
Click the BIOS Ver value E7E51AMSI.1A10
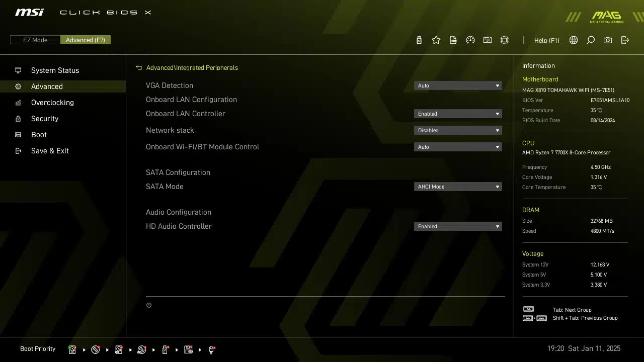(x=610, y=100)
